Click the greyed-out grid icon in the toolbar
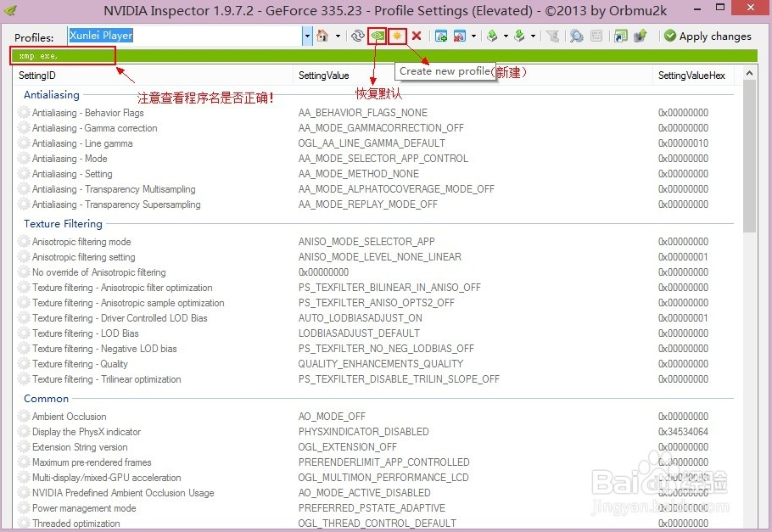The height and width of the screenshot is (532, 772). click(596, 36)
